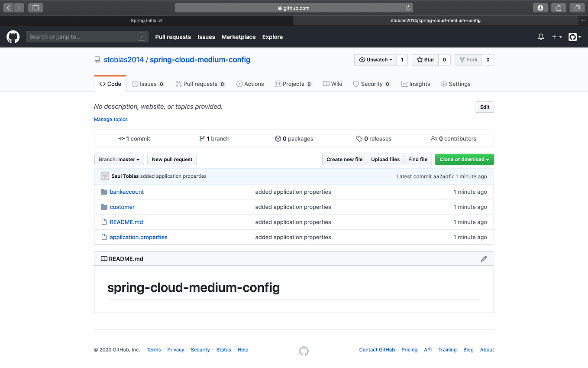Open application.properties file
The image size is (588, 368).
pos(138,237)
